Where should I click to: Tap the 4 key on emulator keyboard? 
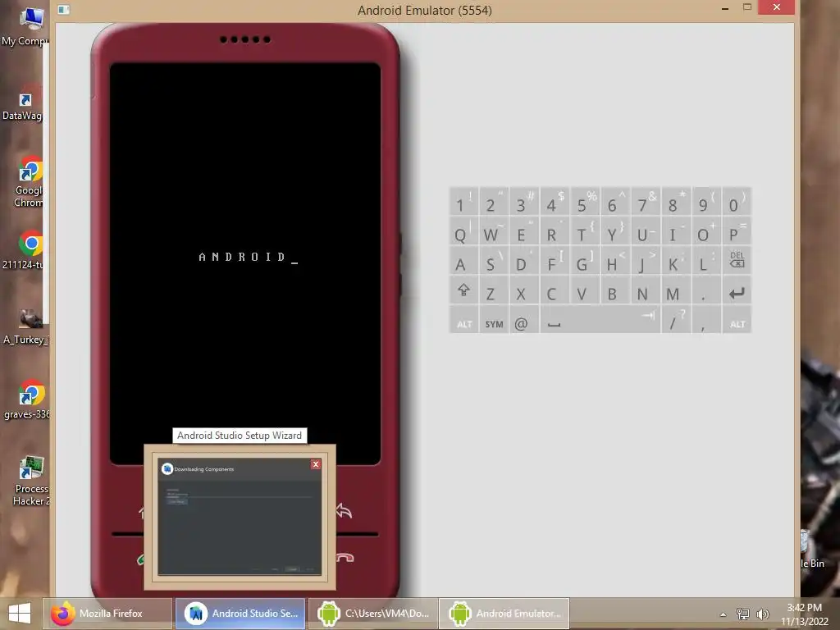pyautogui.click(x=555, y=202)
